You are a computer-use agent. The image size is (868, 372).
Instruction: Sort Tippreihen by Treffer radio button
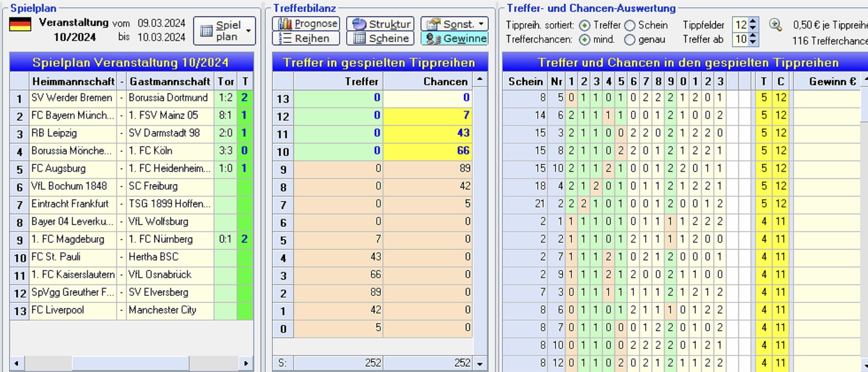584,25
